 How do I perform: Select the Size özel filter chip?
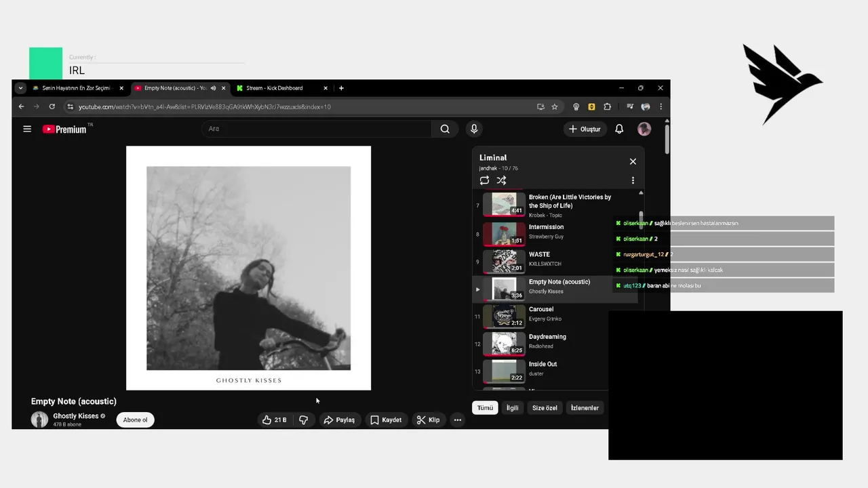click(545, 408)
